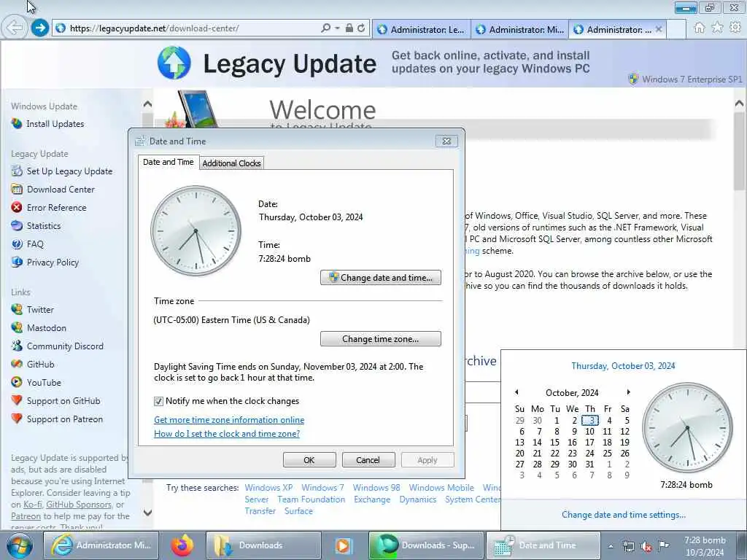Click the sidebar scroll up arrow
This screenshot has width=747, height=560.
(147, 104)
